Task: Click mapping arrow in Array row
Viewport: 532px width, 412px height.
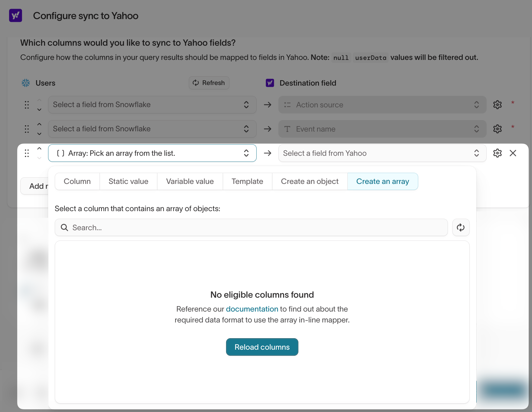Action: 268,153
